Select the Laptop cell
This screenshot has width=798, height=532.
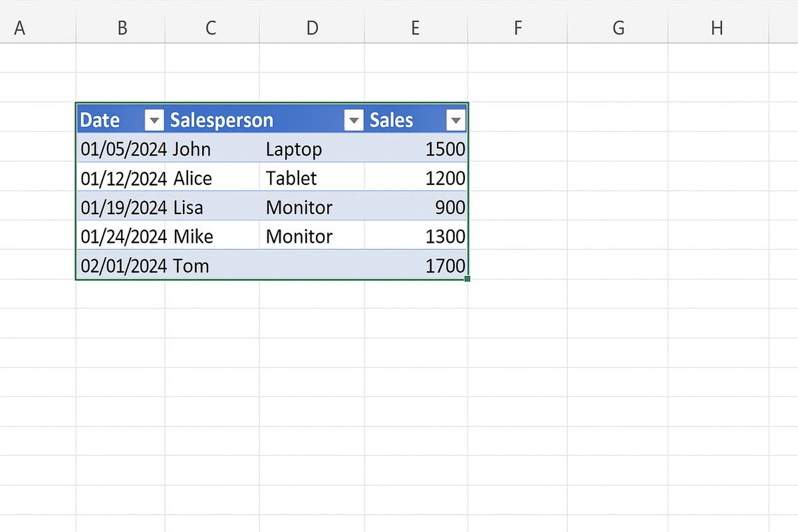(312, 149)
